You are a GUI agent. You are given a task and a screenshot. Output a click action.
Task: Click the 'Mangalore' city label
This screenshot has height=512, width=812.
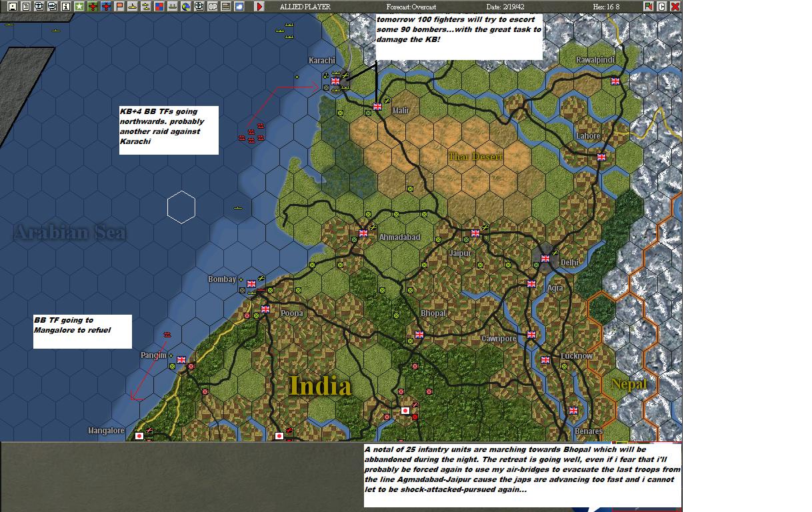[x=106, y=431]
